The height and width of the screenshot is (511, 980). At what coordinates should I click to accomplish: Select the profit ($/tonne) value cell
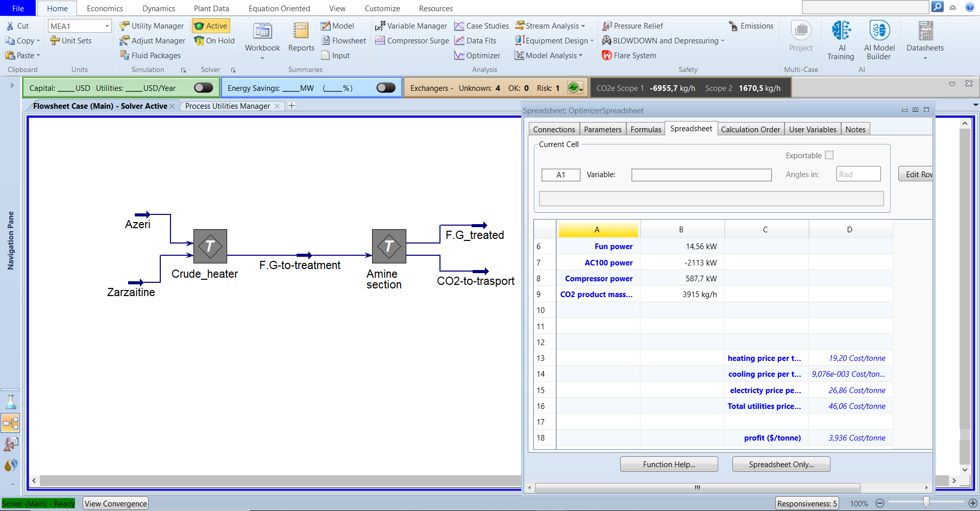point(850,438)
